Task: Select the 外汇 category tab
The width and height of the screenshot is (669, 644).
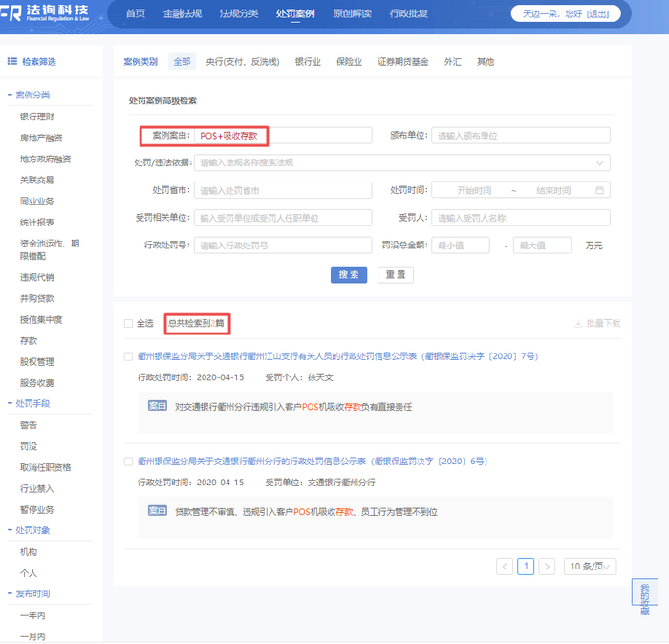Action: (x=453, y=62)
